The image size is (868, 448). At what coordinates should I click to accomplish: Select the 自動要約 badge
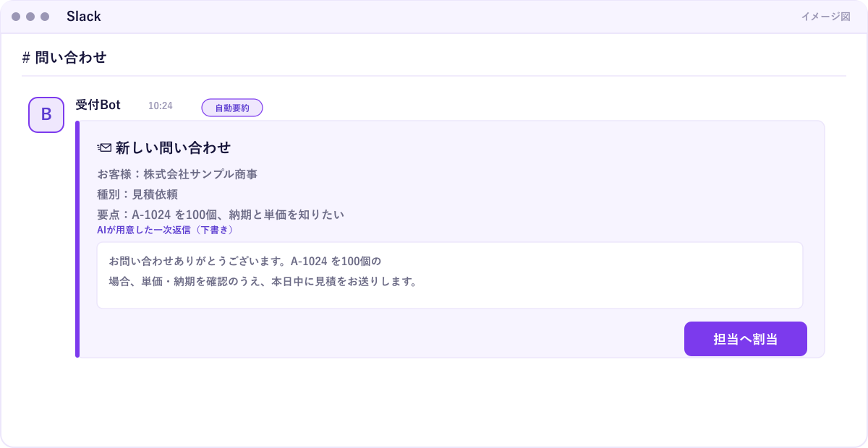click(x=232, y=108)
